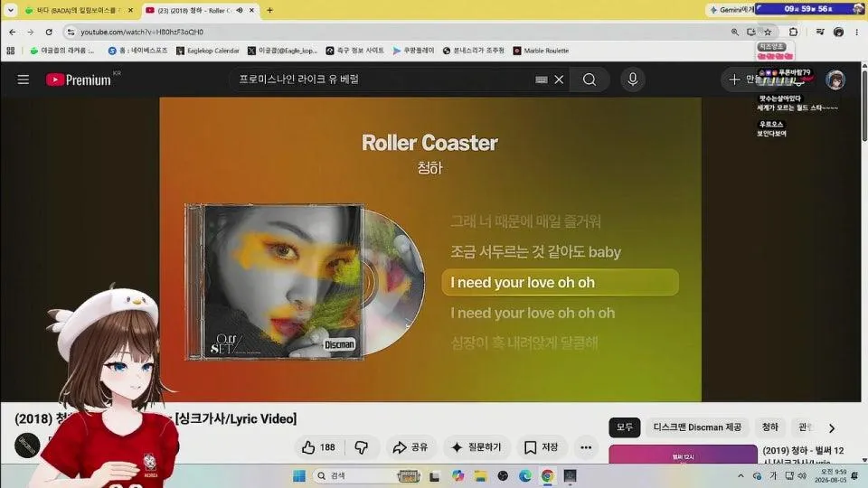
Task: Click the youtube.com address bar URL
Action: 142,33
